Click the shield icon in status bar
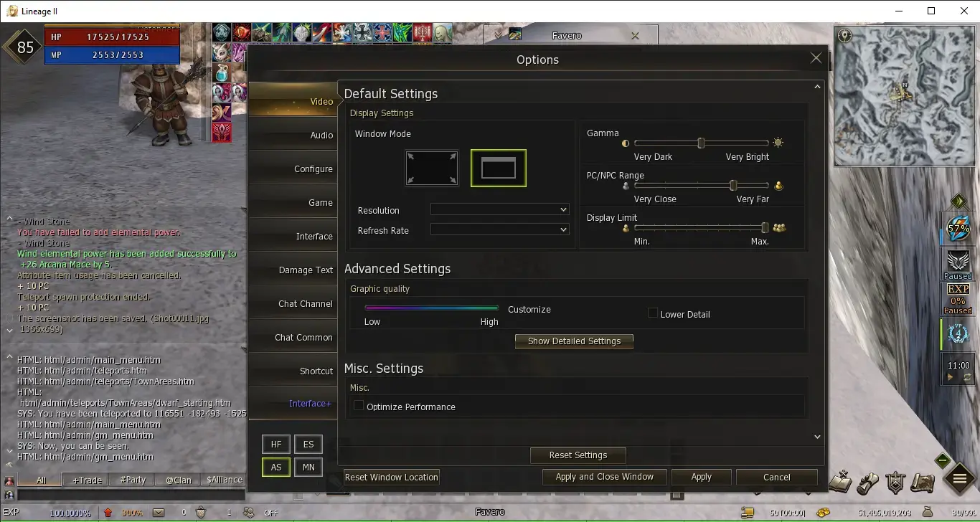This screenshot has height=522, width=980. [x=201, y=513]
